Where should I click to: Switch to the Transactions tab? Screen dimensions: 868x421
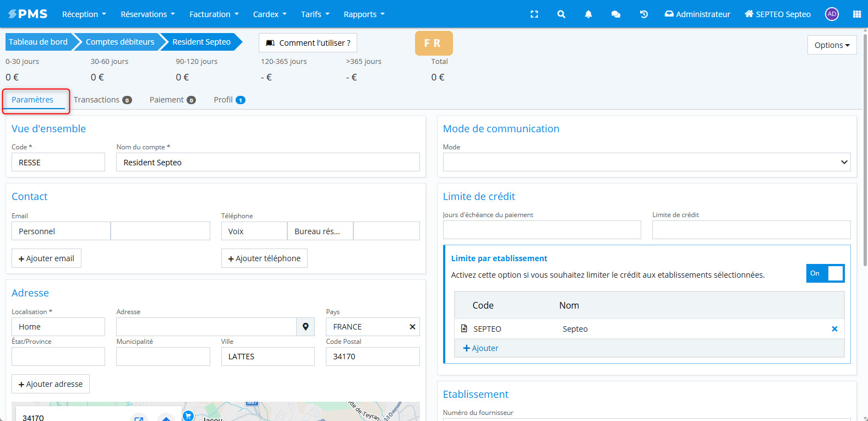[102, 100]
